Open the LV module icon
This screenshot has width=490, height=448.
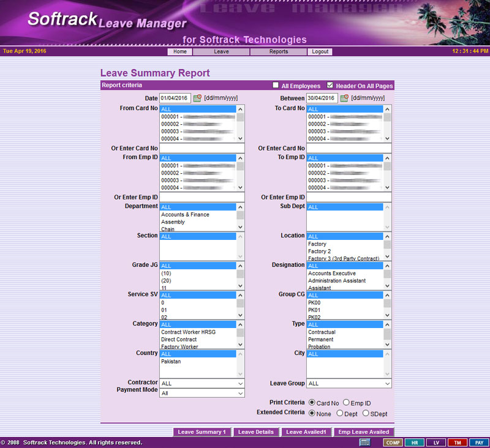tap(435, 442)
